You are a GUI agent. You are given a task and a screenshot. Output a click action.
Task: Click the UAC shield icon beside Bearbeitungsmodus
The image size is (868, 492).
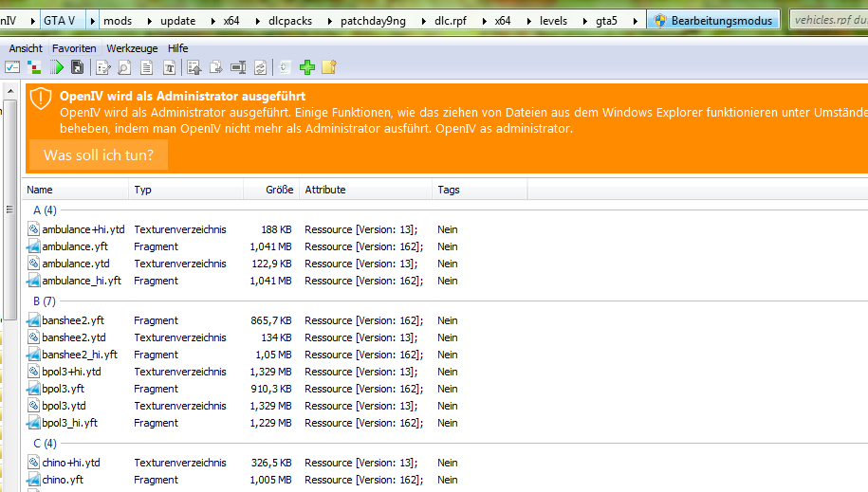pos(659,21)
